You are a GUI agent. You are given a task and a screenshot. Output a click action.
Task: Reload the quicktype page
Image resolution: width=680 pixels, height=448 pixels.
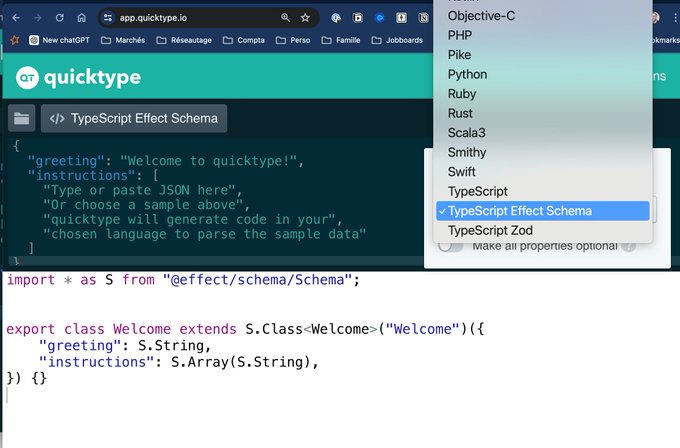[59, 18]
